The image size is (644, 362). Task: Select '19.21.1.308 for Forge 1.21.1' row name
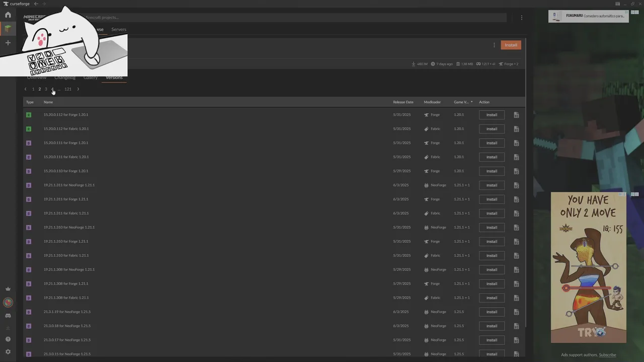point(66,284)
